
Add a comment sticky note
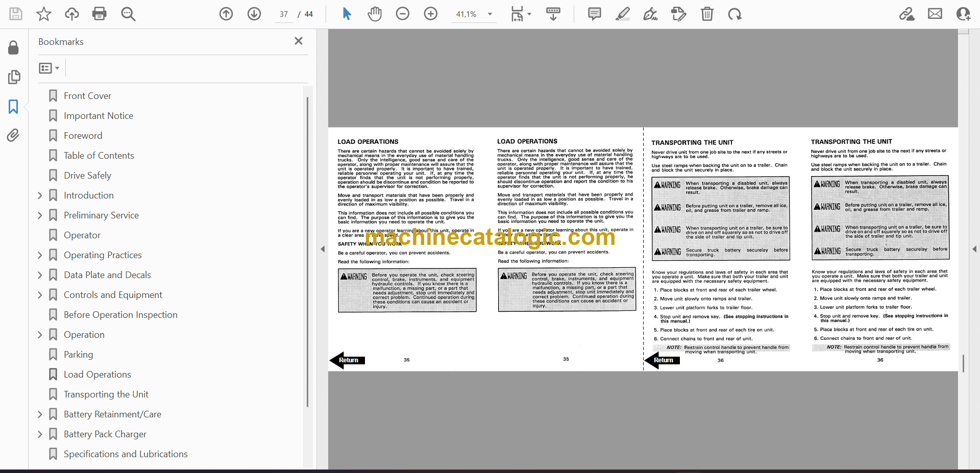pos(595,14)
